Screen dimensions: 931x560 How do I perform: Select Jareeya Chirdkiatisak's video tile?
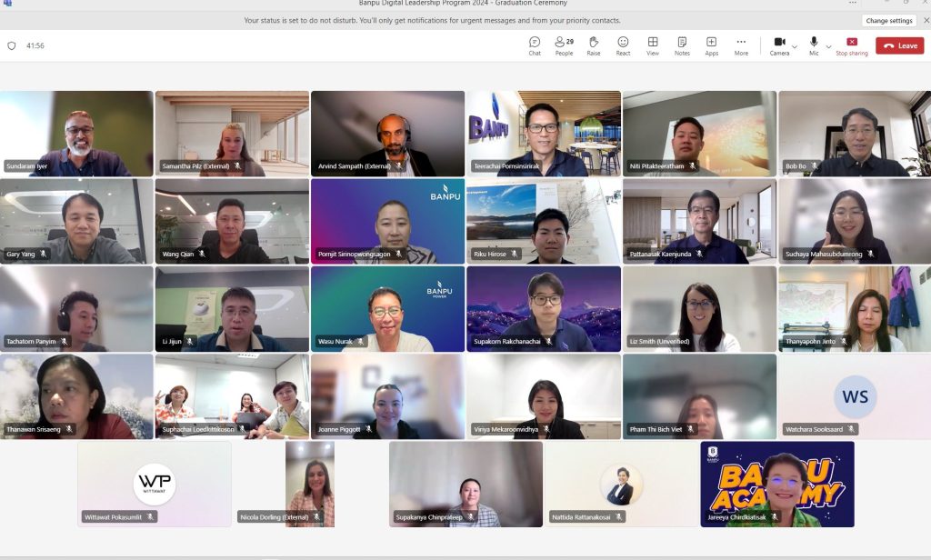click(777, 484)
